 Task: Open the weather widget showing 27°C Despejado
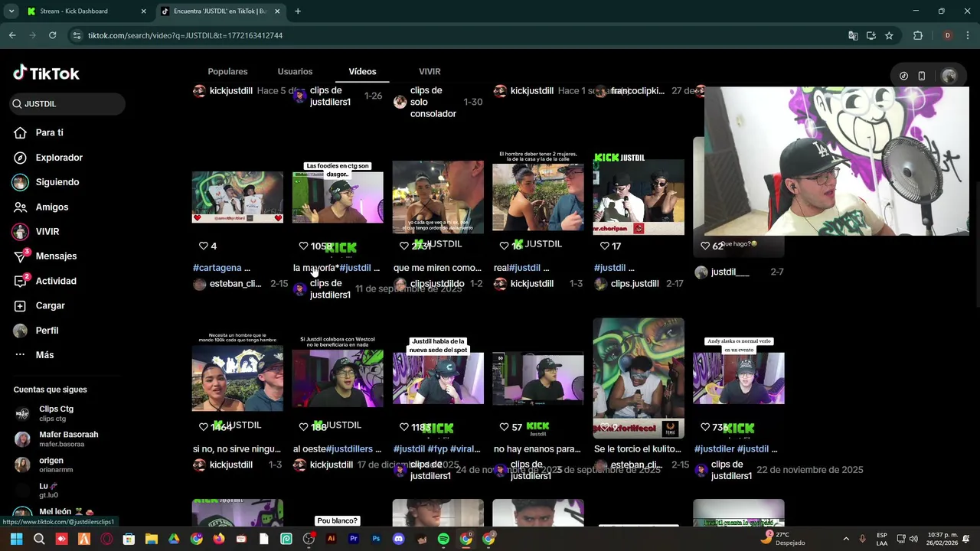(x=782, y=539)
